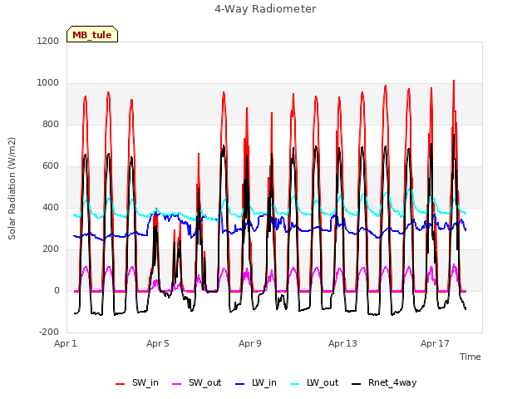
Task: Click the Apr 17 axis label
Action: 435,343
